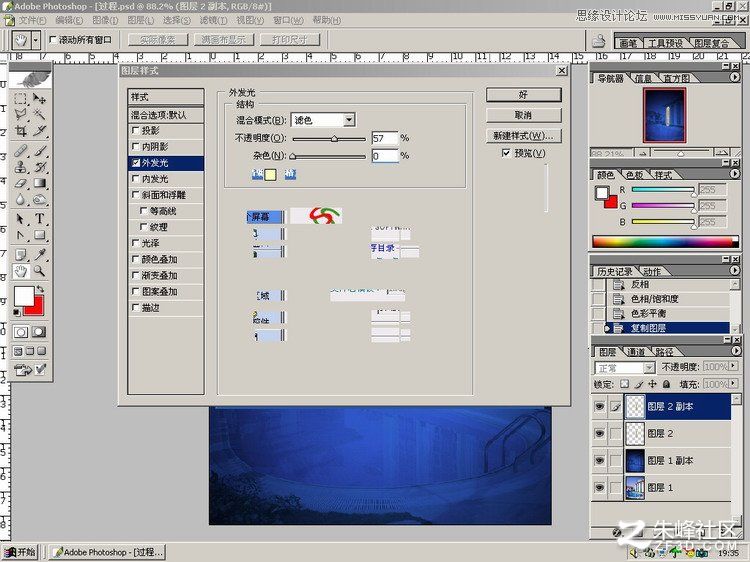Switch to the 通道 channels tab
This screenshot has height=562, width=750.
point(636,352)
